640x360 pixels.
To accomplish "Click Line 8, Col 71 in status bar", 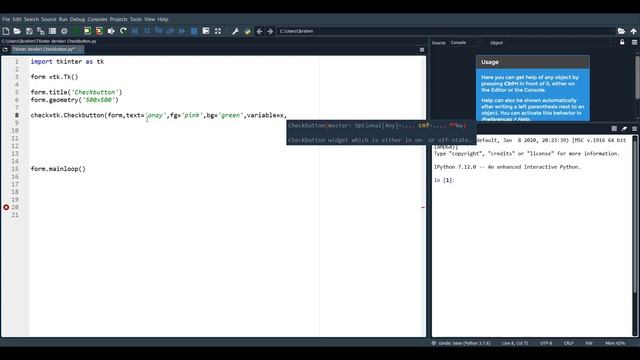I will tap(515, 343).
